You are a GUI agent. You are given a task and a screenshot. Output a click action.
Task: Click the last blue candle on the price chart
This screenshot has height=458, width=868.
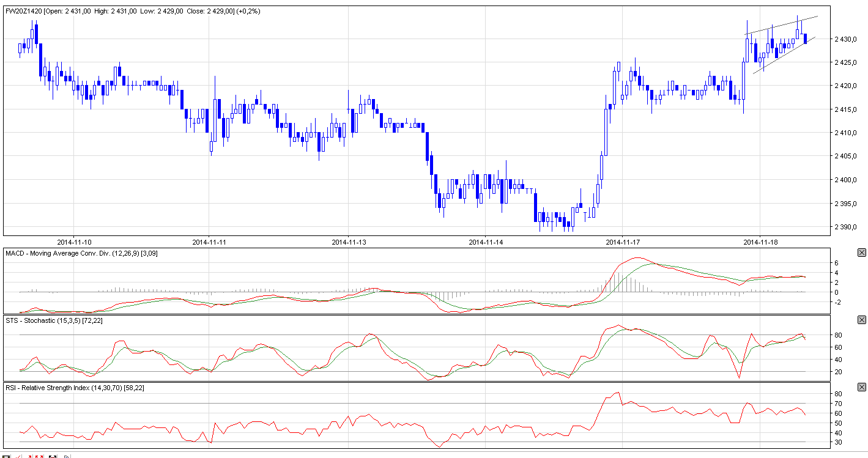806,39
